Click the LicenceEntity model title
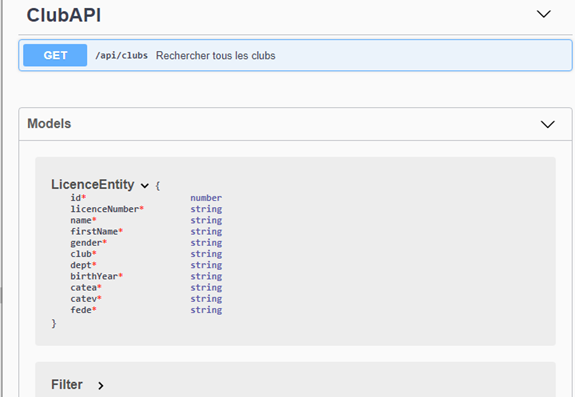Screen dimensions: 575x397 tap(93, 184)
